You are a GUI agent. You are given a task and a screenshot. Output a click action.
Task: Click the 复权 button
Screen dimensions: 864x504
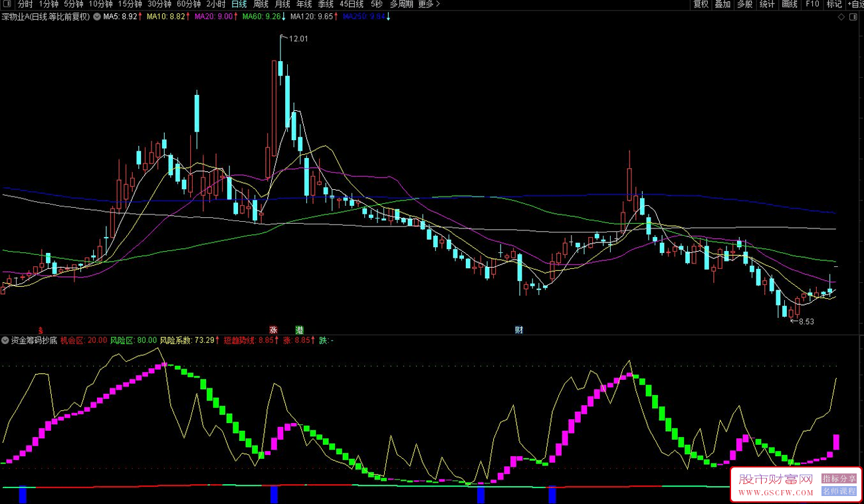pos(701,4)
